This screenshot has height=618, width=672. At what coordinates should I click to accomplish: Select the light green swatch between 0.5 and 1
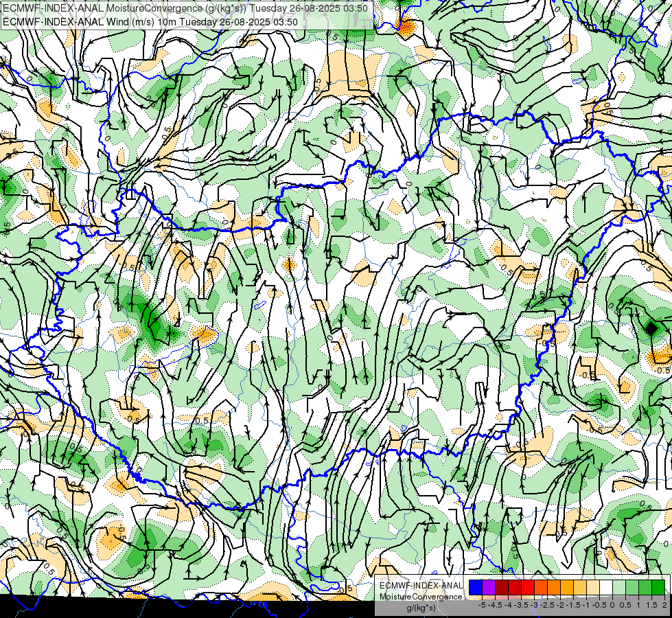tap(632, 588)
